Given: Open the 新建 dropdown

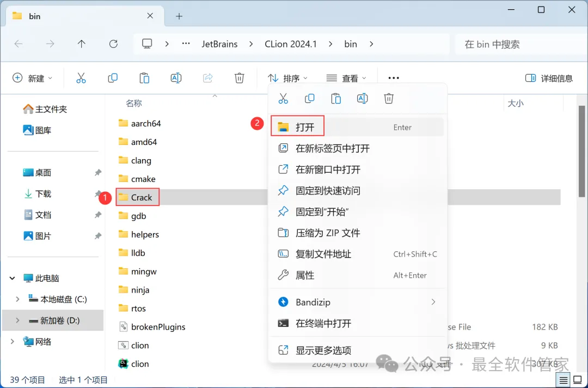Looking at the screenshot, I should pyautogui.click(x=33, y=78).
